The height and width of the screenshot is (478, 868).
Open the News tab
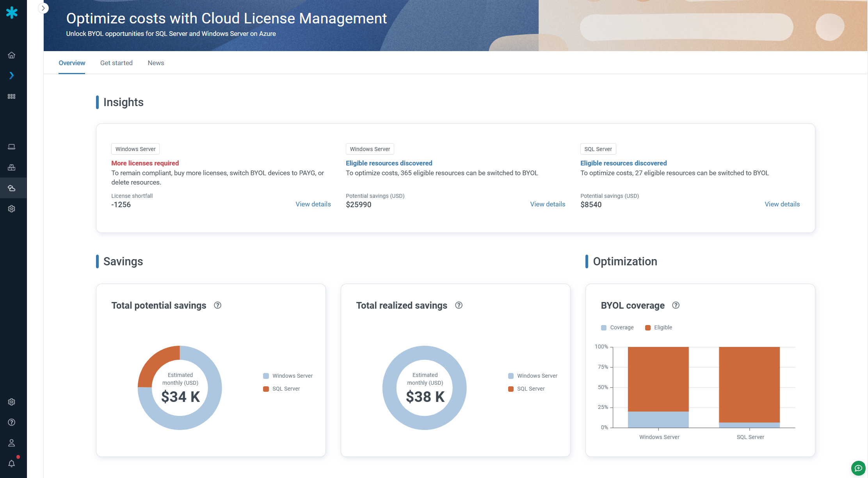point(156,63)
